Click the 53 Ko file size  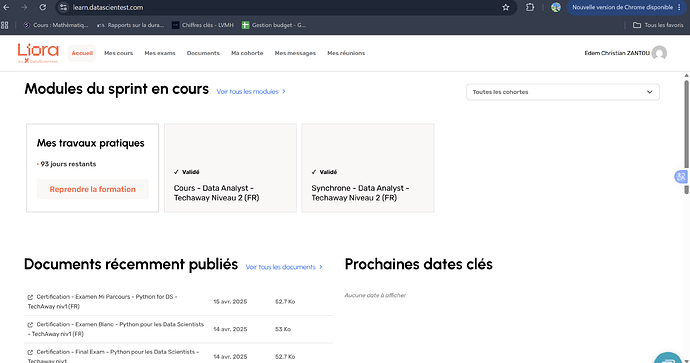pos(283,329)
